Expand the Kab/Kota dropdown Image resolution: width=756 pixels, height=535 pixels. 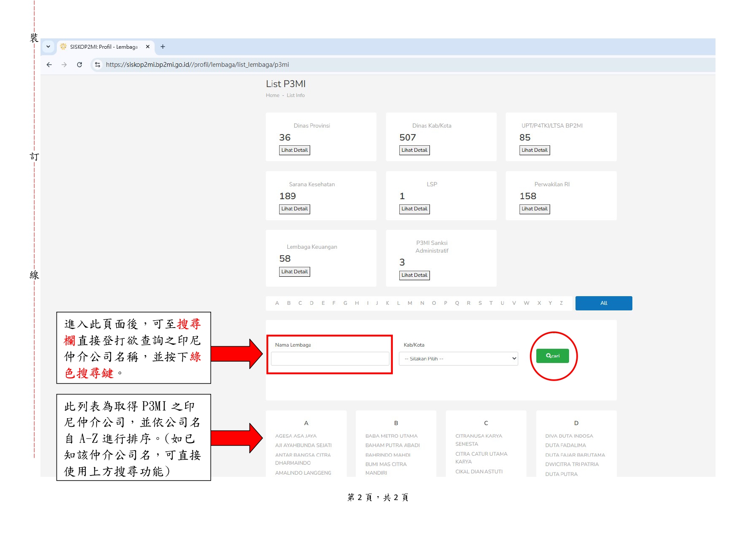coord(458,359)
